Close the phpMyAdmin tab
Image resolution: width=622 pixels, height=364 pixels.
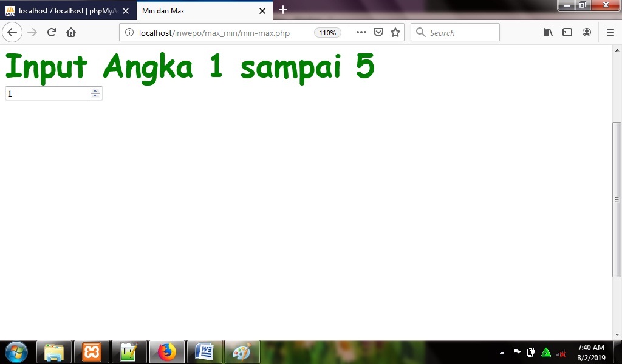pyautogui.click(x=126, y=11)
